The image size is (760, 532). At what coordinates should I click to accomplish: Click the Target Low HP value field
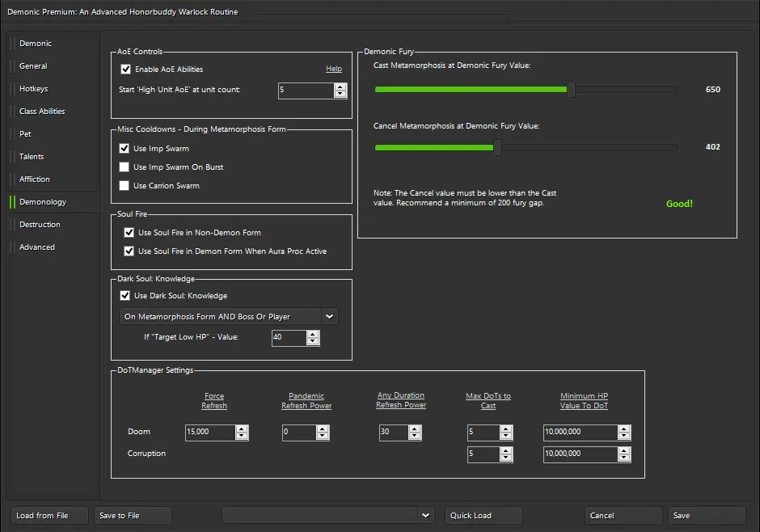point(289,338)
